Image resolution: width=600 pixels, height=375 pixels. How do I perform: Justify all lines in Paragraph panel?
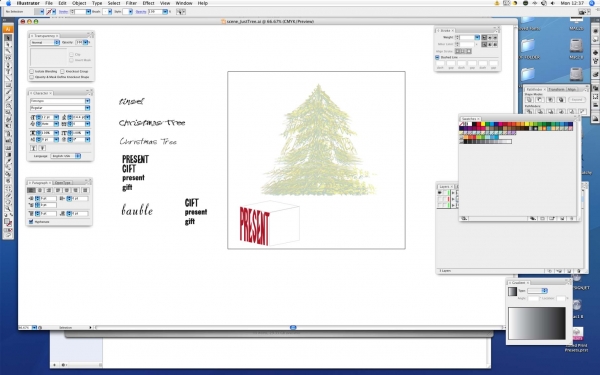(85, 190)
